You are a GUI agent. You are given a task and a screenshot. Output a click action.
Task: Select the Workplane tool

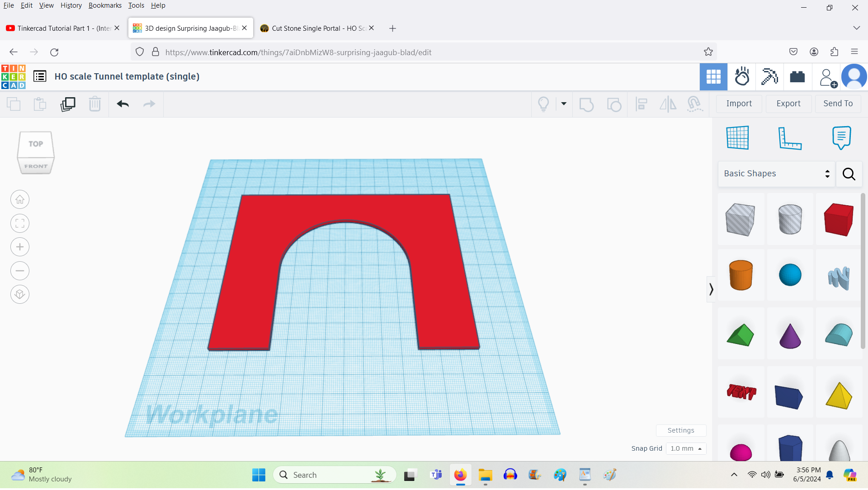coord(738,138)
